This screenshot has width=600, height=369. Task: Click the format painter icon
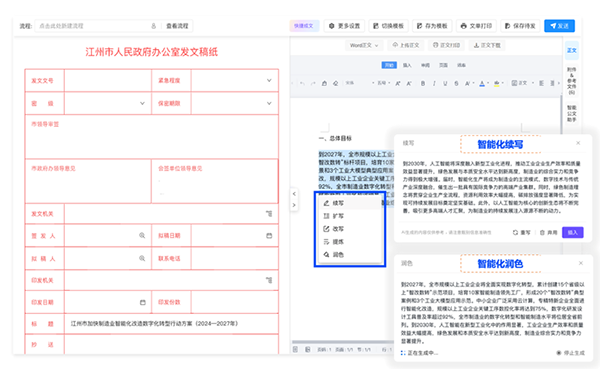click(x=324, y=83)
